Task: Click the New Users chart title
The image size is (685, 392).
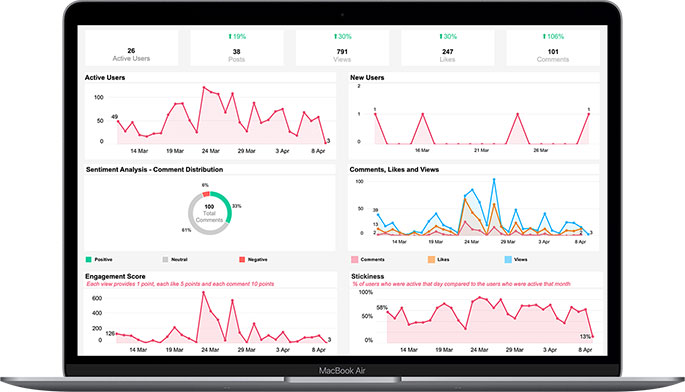Action: (x=367, y=77)
